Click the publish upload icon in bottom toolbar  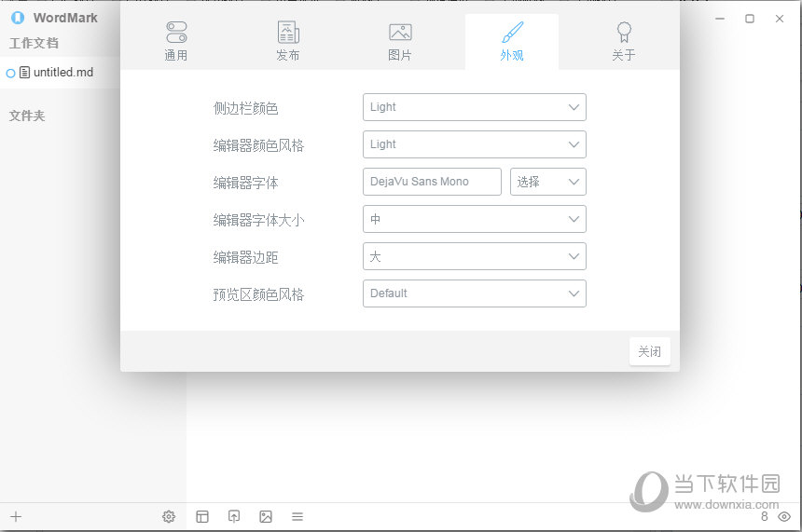pos(234,517)
